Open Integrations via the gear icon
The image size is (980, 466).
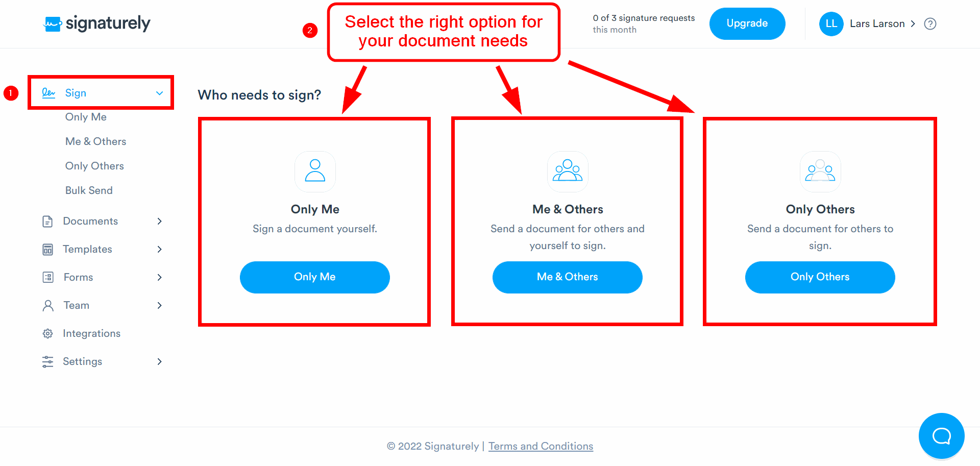point(48,333)
